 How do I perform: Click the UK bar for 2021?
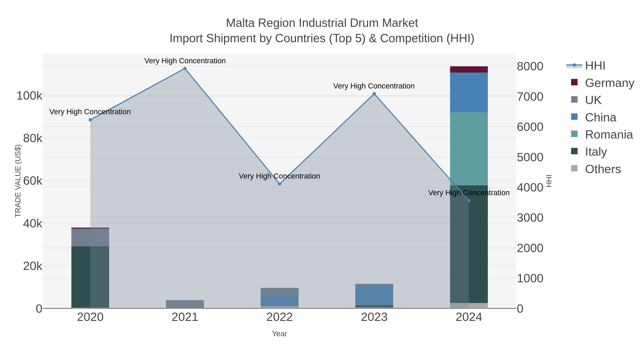pos(185,304)
